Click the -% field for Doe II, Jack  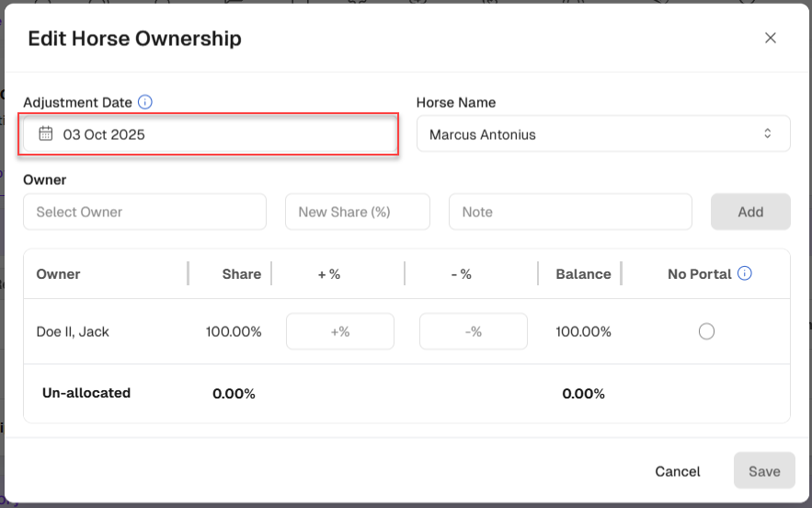click(474, 331)
